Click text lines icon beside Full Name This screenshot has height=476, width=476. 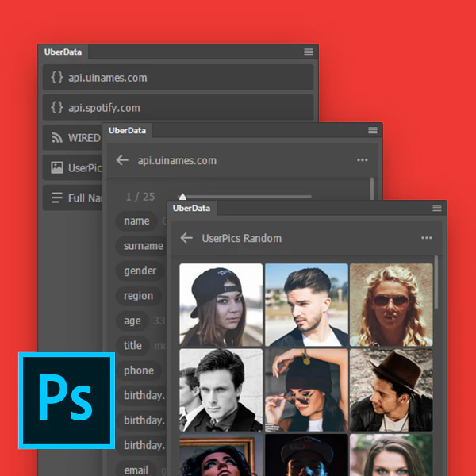(57, 198)
